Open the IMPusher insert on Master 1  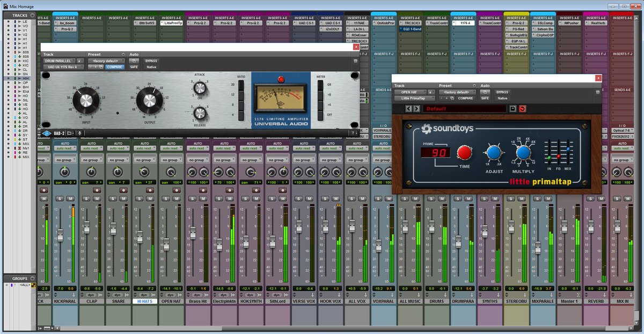pyautogui.click(x=569, y=23)
